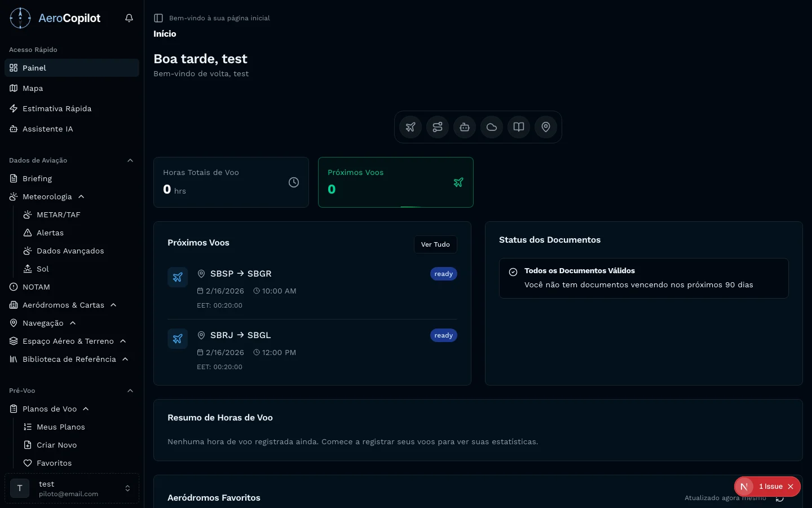The image size is (812, 508).
Task: Dismiss the 1 Issue notification
Action: point(791,486)
